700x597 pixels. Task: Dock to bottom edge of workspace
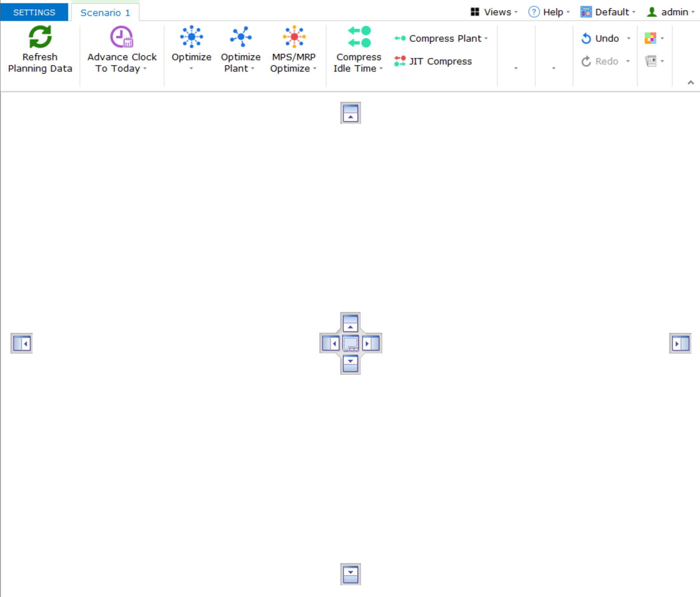click(x=350, y=574)
